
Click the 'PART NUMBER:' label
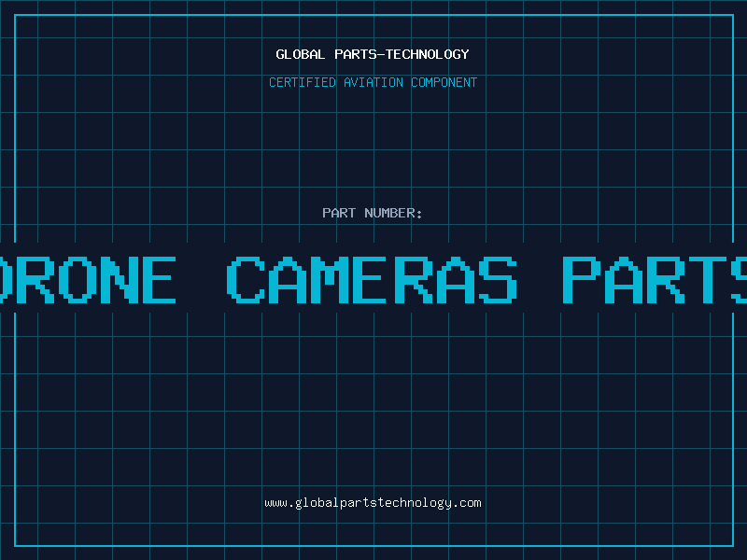[373, 213]
